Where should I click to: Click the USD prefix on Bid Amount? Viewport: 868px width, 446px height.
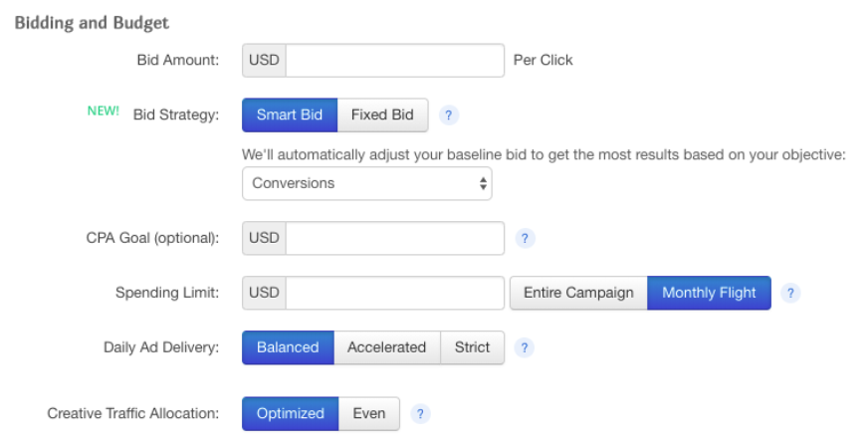click(265, 60)
